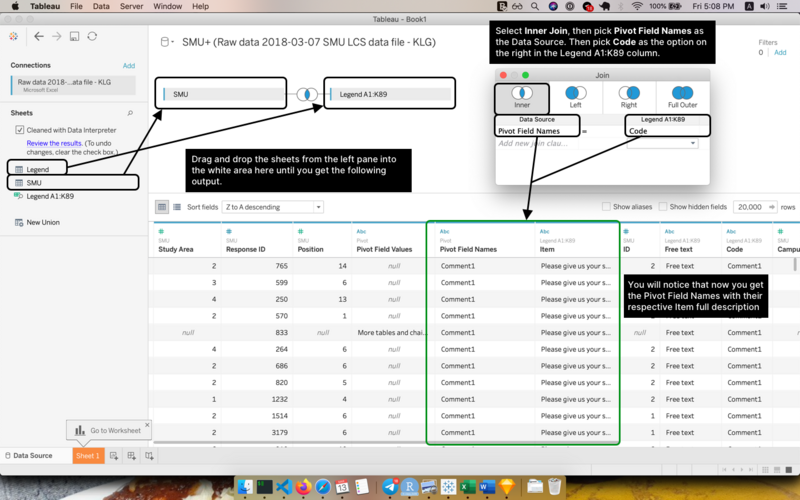The width and height of the screenshot is (800, 500).
Task: Refresh the data source
Action: [92, 36]
